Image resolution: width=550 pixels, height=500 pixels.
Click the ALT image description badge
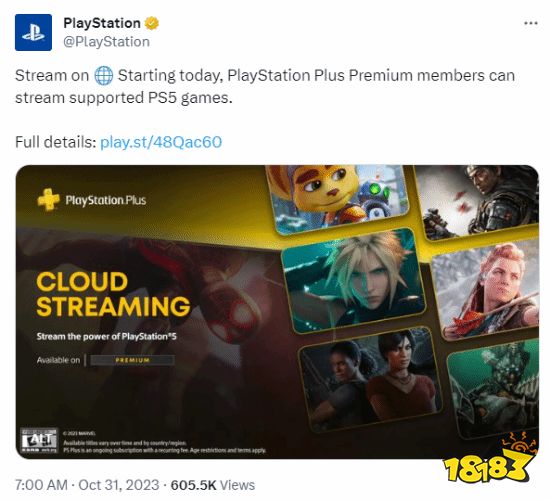coord(39,440)
